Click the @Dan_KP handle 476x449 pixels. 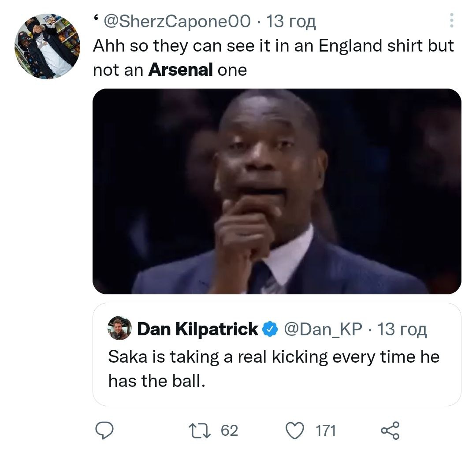pyautogui.click(x=323, y=329)
